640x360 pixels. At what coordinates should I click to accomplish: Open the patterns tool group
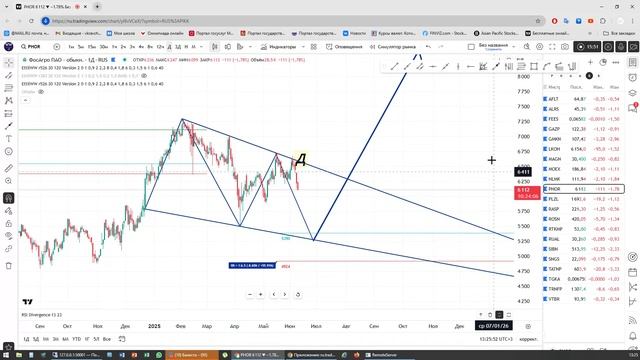9,101
